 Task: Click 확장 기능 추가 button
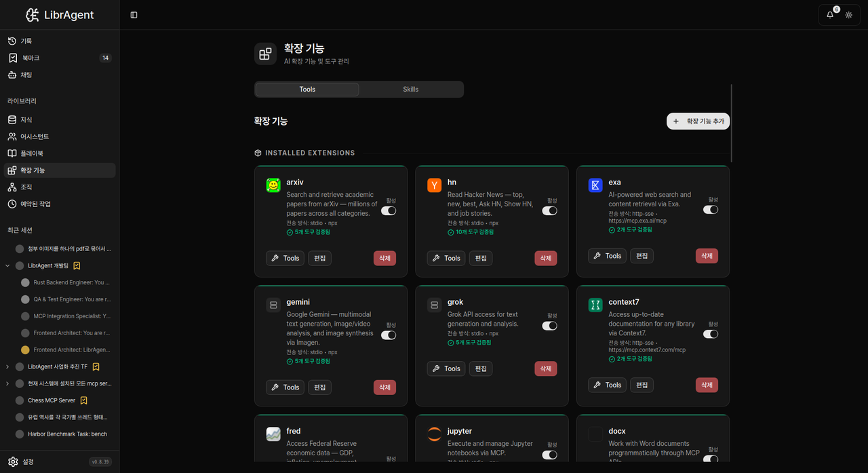pos(698,121)
